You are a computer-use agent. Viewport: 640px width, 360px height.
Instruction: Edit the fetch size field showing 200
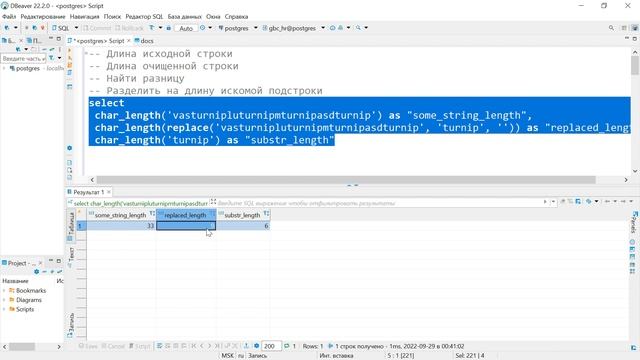[x=271, y=346]
